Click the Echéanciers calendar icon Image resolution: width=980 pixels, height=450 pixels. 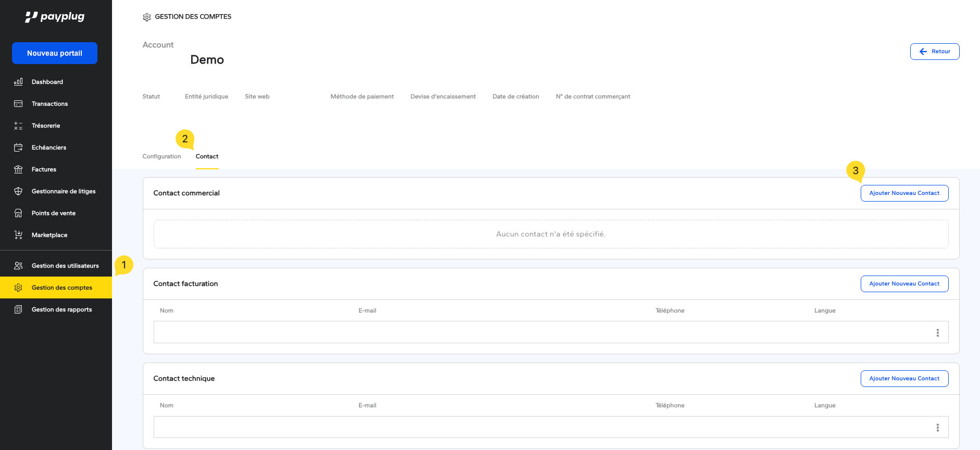(x=18, y=147)
